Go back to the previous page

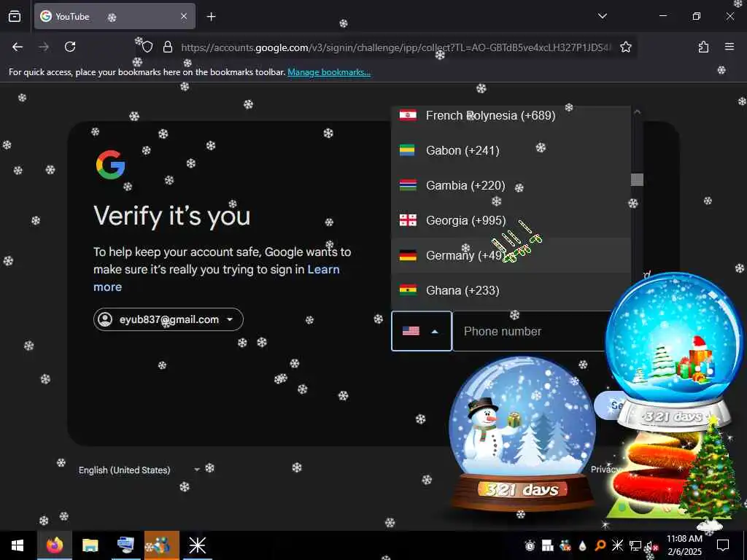coord(18,47)
